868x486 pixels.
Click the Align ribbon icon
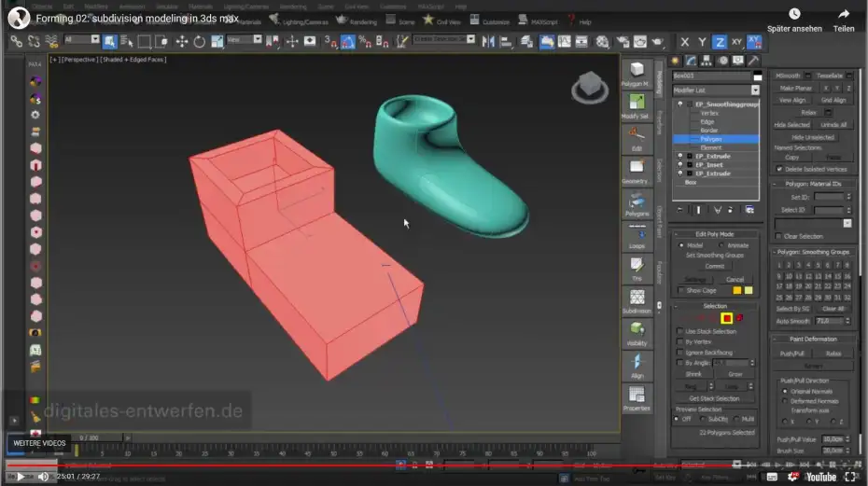(637, 366)
